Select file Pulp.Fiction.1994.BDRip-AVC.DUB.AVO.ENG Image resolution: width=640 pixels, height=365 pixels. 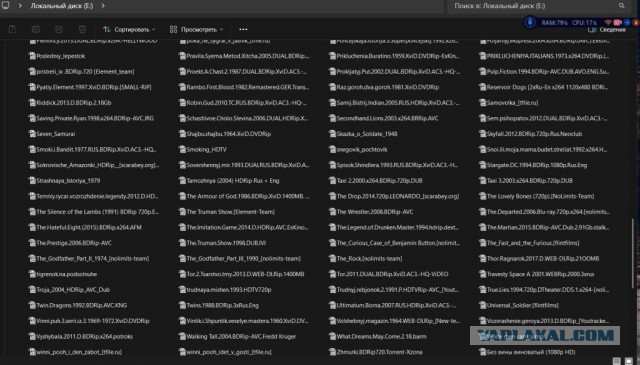[544, 71]
